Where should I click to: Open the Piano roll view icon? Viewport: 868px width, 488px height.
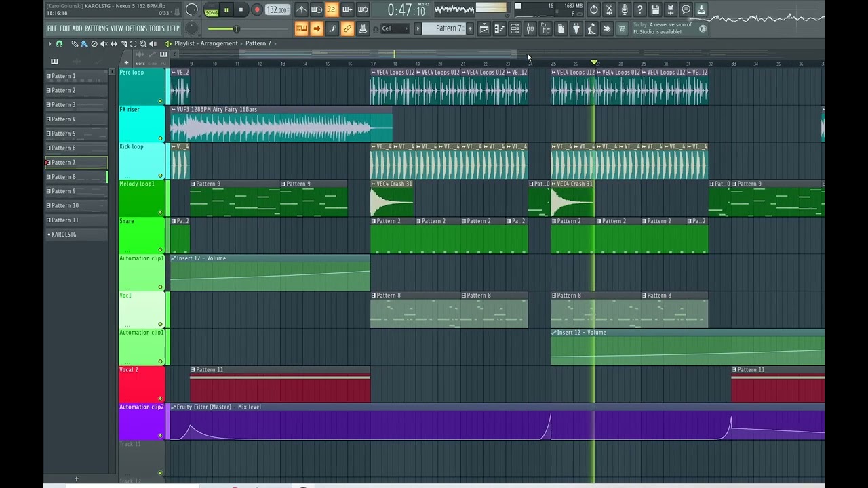click(x=499, y=28)
